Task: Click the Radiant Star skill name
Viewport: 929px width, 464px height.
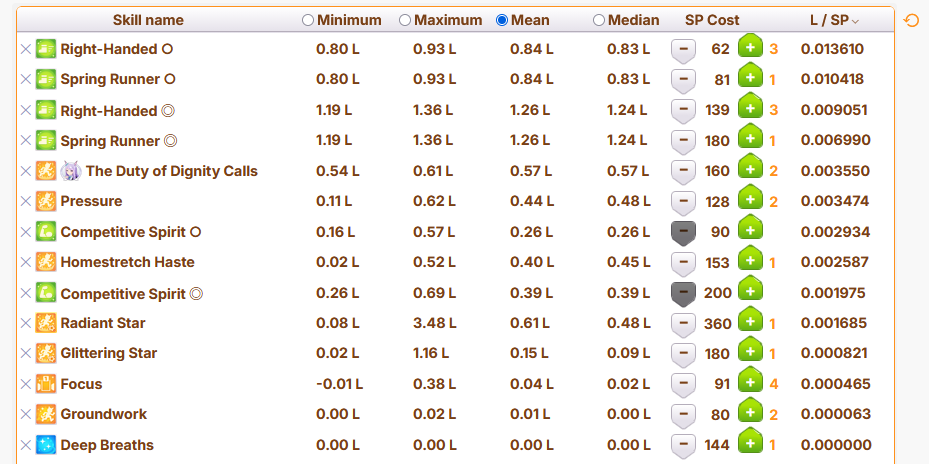Action: pos(103,323)
